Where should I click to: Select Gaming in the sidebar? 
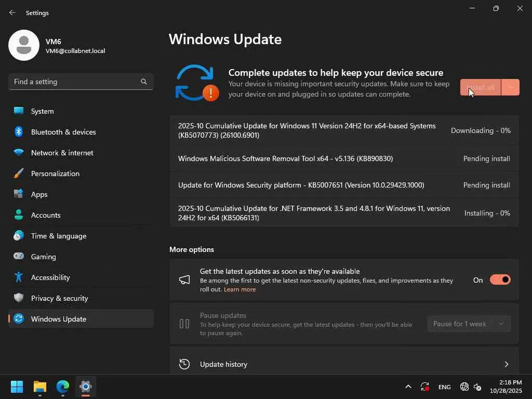tap(81, 257)
